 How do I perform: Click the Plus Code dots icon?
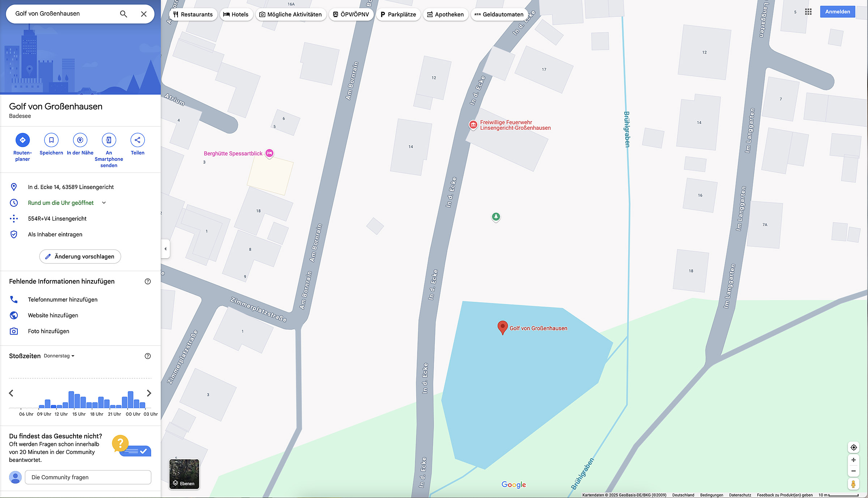click(x=14, y=218)
